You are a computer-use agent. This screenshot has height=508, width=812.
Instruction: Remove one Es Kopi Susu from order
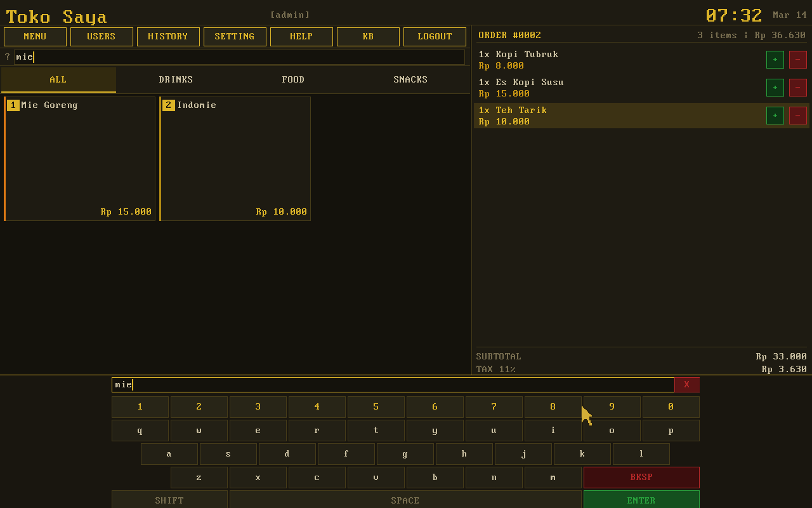(x=797, y=88)
